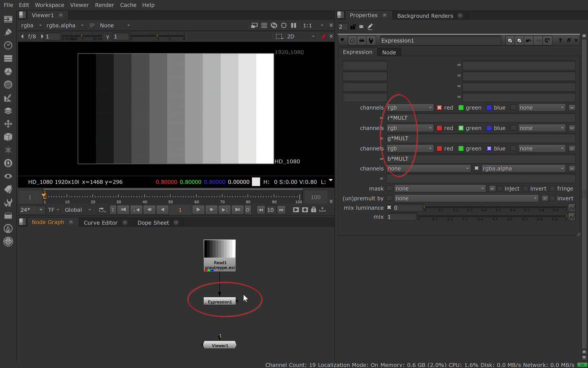Open the Transform nodes icon in toolbar

(x=8, y=124)
